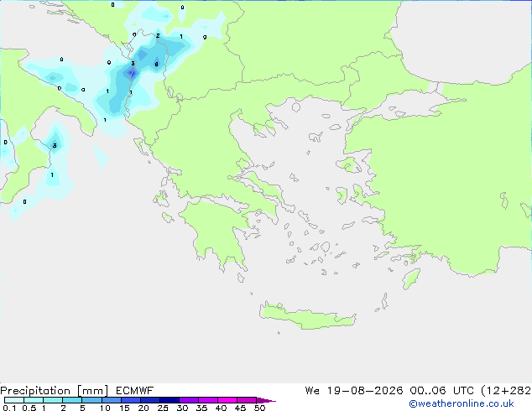Select the 0.5 to 1 mm legend swatch
532x411 pixels.
[x=34, y=400]
